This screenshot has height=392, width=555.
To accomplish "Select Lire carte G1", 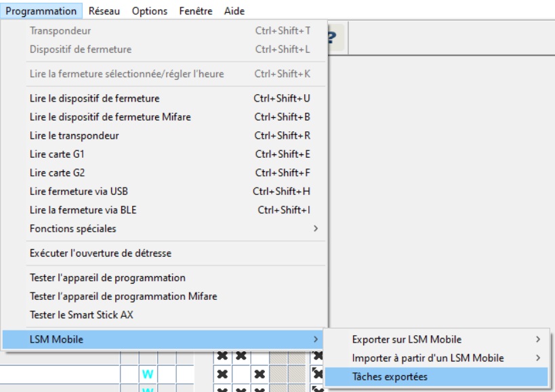I will pyautogui.click(x=54, y=154).
